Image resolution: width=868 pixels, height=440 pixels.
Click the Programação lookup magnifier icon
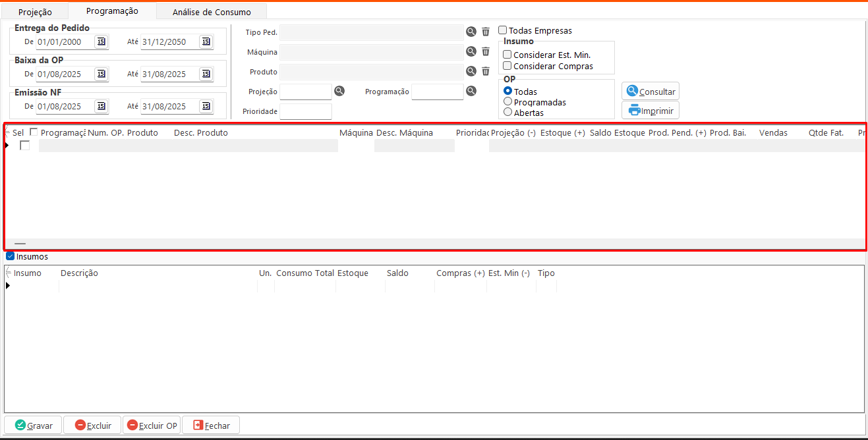tap(471, 91)
